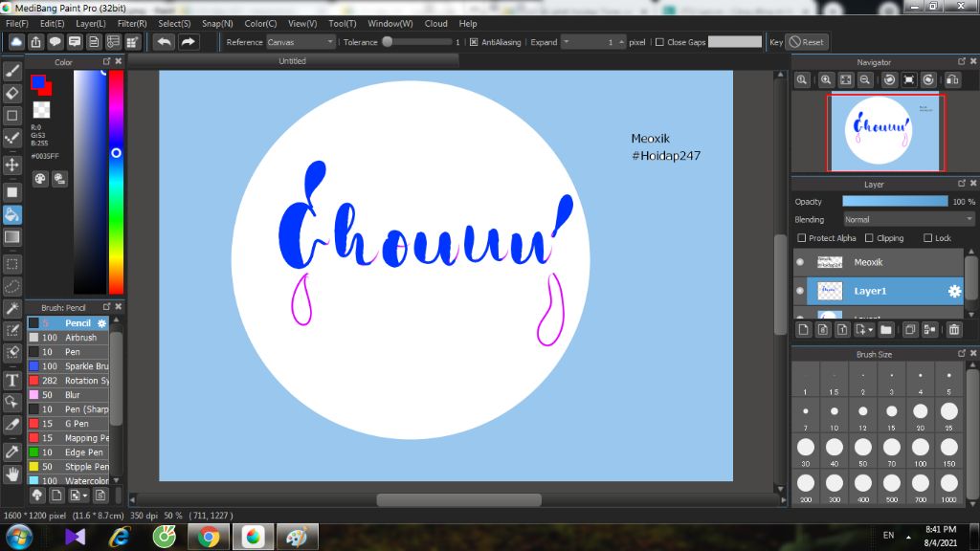
Task: Choose the Airbrush brush
Action: 68,338
